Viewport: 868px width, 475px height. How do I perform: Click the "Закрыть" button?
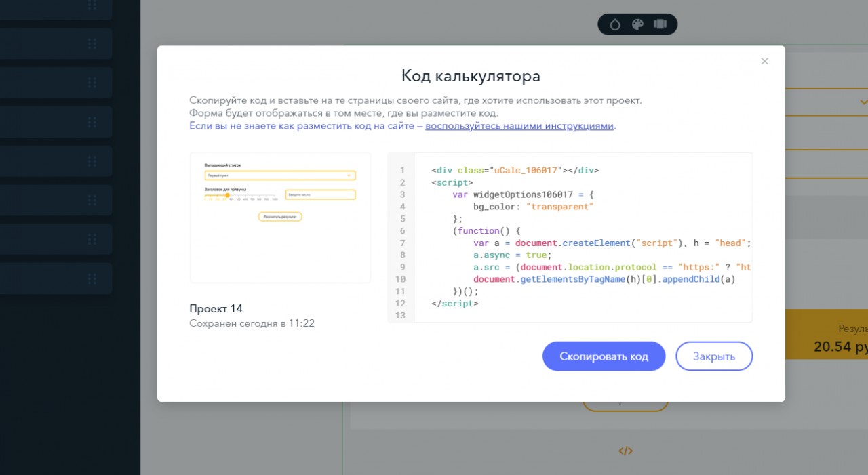(x=713, y=356)
